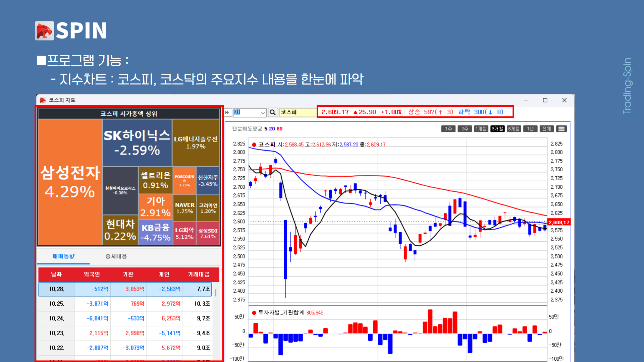
Task: Click the 기관 column header
Action: coord(128,275)
